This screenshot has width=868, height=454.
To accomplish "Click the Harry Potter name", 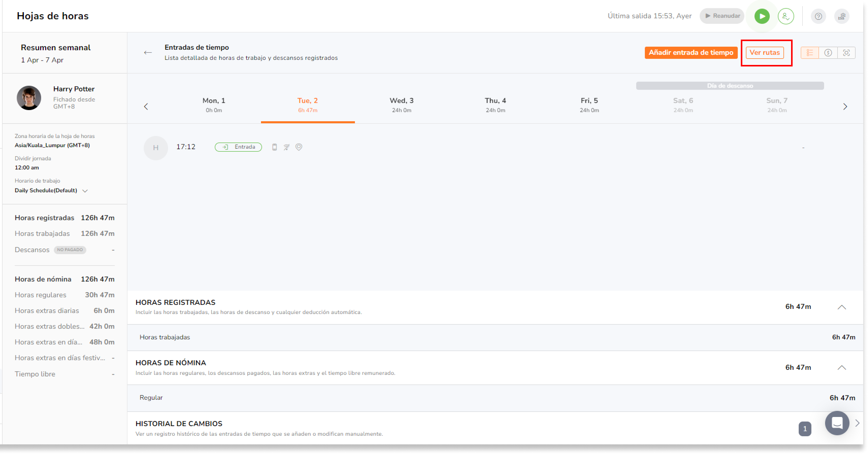I will (74, 89).
